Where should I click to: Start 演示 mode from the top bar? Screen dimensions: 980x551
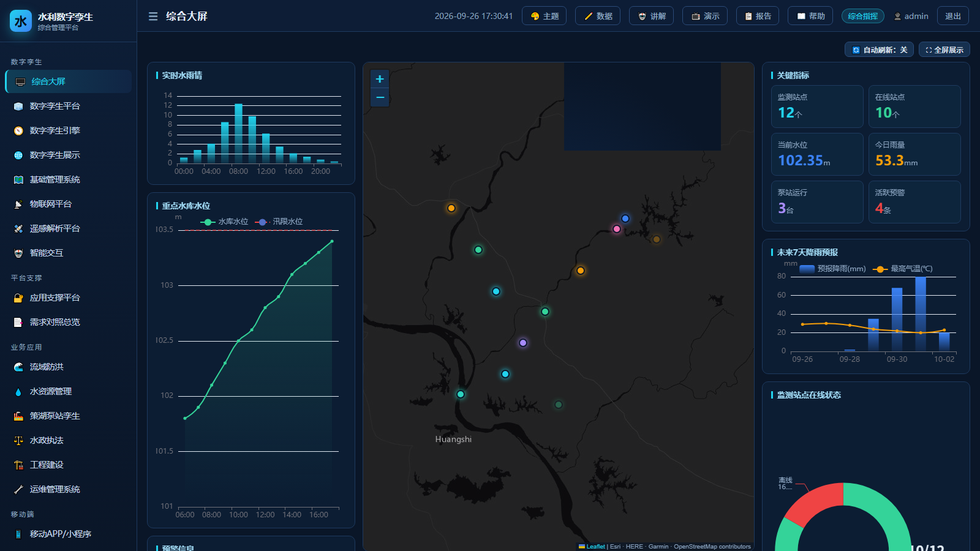point(705,16)
